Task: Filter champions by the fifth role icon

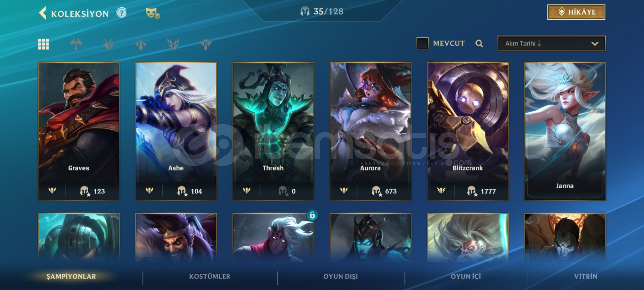Action: [206, 44]
